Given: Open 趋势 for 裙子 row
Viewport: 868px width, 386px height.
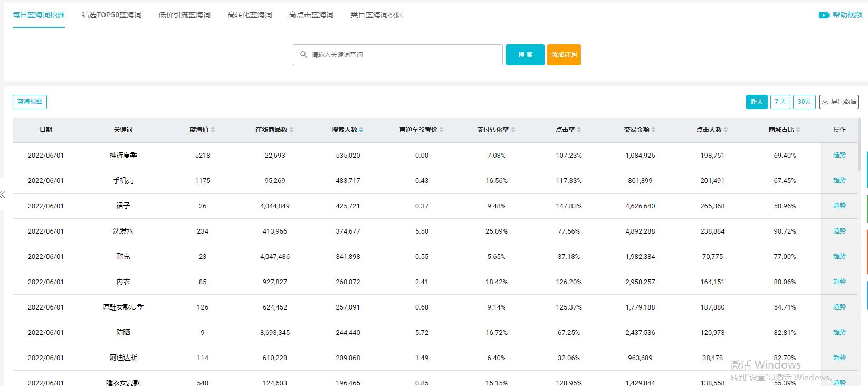Looking at the screenshot, I should 839,206.
